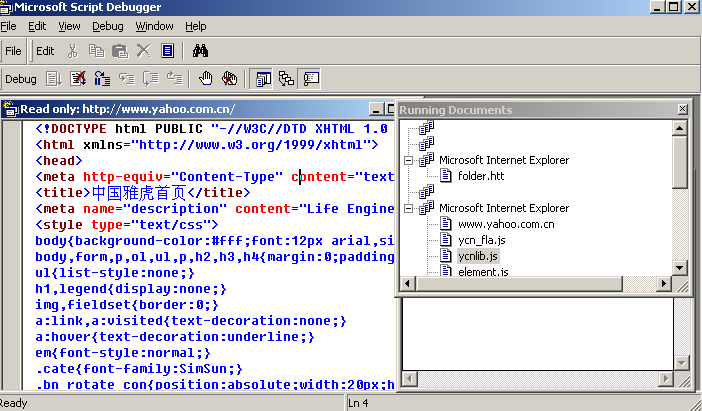The image size is (702, 411).
Task: Clear all breakpoints with crossed hand icon
Action: [x=230, y=79]
